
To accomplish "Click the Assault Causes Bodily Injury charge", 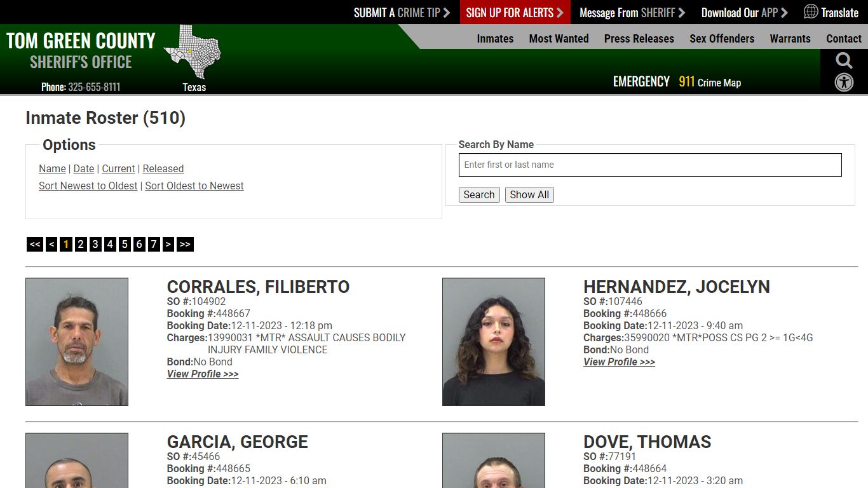I will click(x=307, y=344).
